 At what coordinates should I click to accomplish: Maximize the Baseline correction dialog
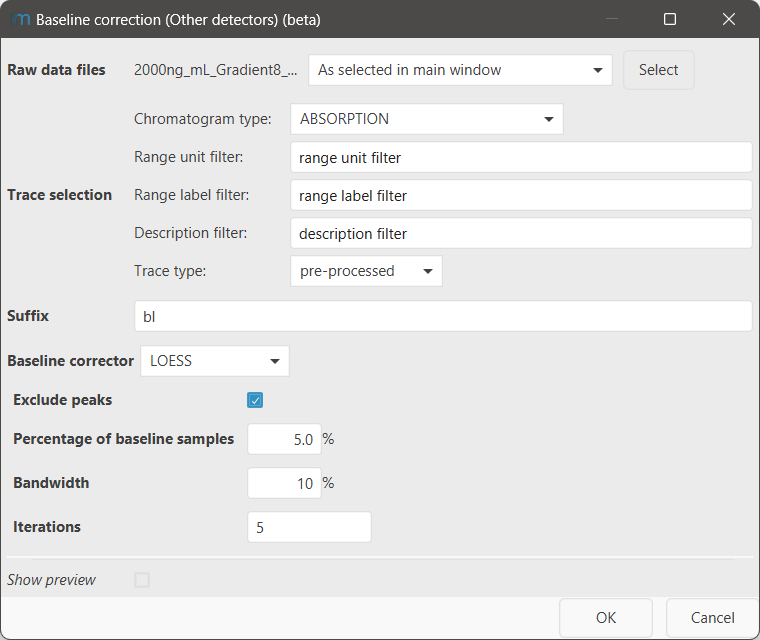(670, 19)
